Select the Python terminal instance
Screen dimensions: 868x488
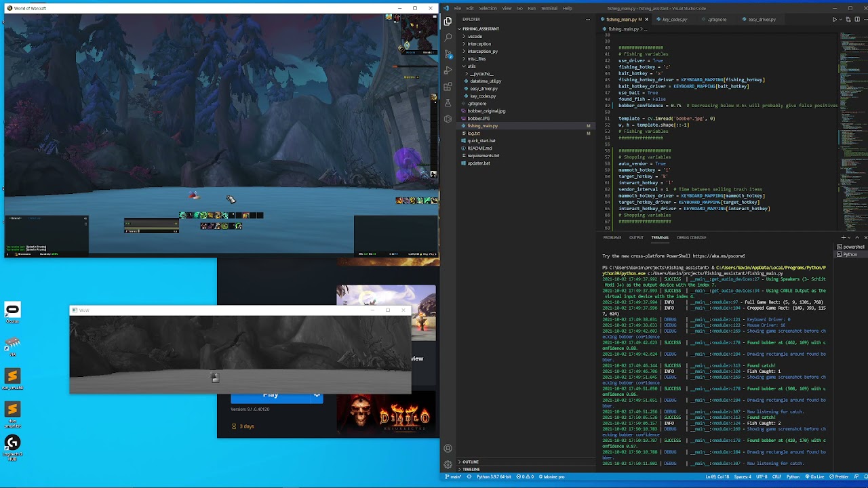coord(851,254)
